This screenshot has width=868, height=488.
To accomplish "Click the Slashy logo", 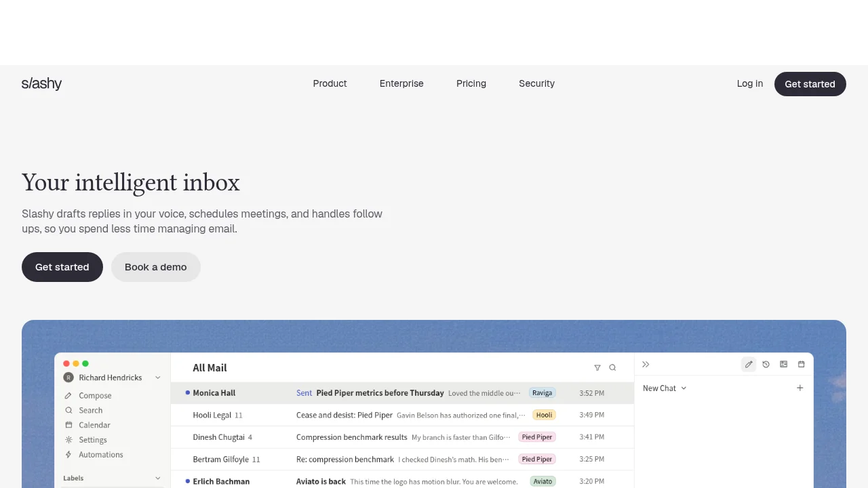I will click(x=41, y=84).
